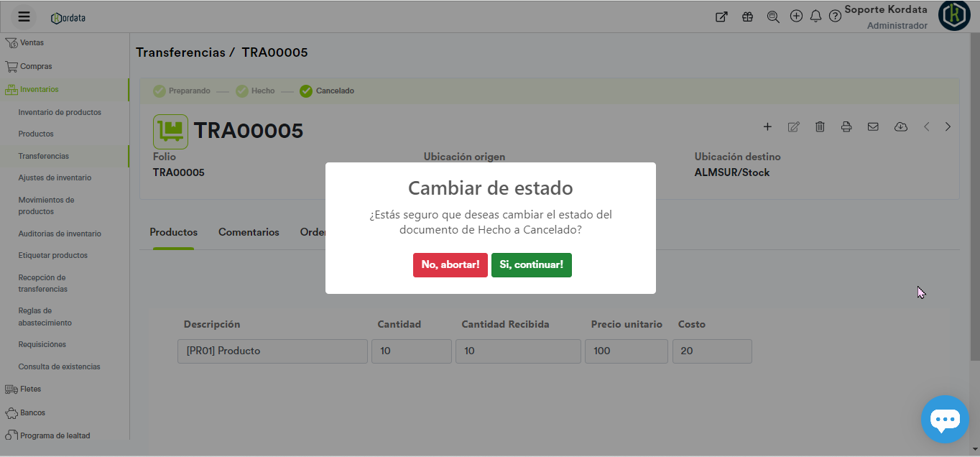Expand the Ventas sidebar section
The height and width of the screenshot is (457, 980).
point(32,42)
